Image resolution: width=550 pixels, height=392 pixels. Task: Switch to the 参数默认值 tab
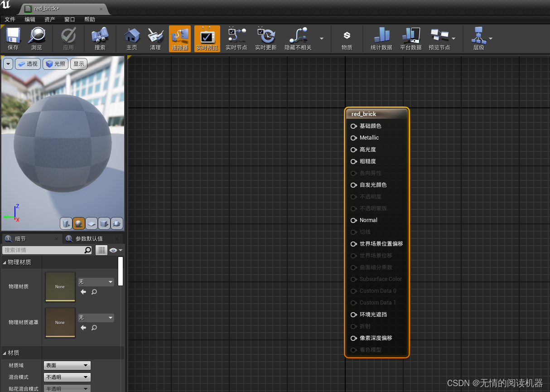tap(89, 238)
